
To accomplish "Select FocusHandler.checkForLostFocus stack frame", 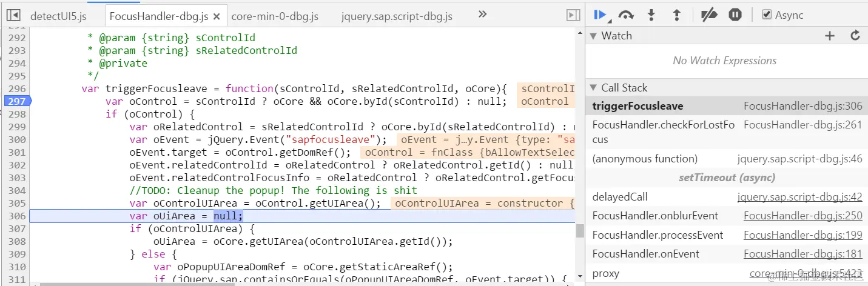I will click(725, 132).
